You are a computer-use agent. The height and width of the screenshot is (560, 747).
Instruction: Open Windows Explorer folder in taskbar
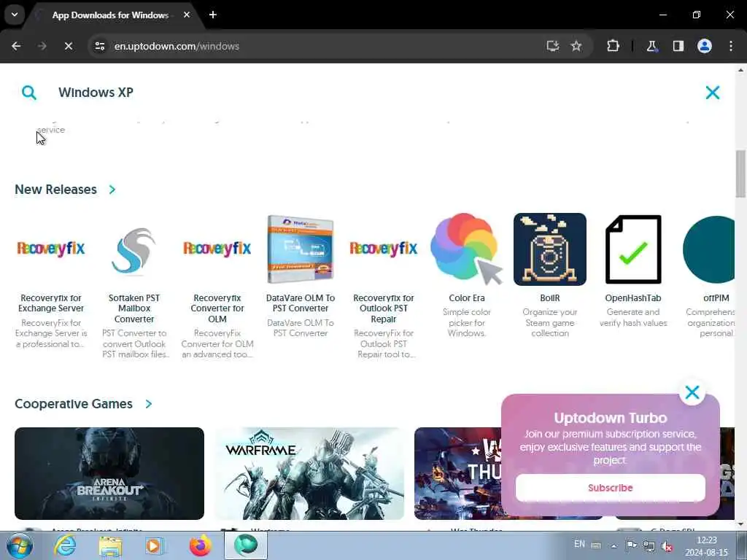[110, 545]
